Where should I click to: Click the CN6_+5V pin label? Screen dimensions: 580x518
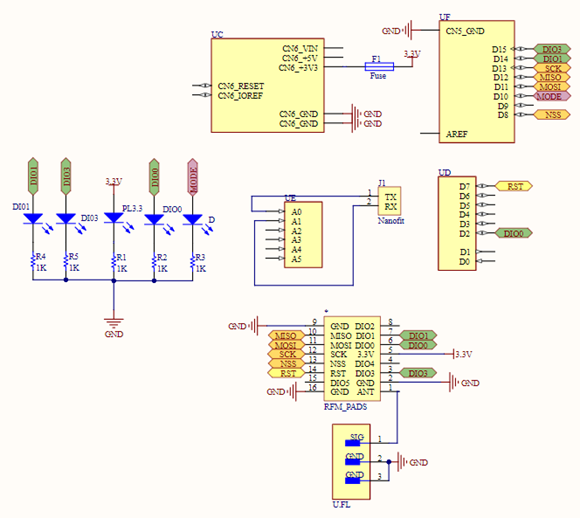pyautogui.click(x=300, y=58)
